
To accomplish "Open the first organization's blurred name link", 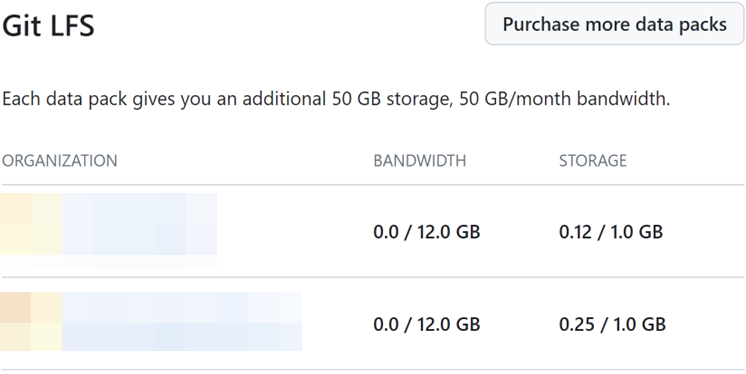I will click(139, 224).
